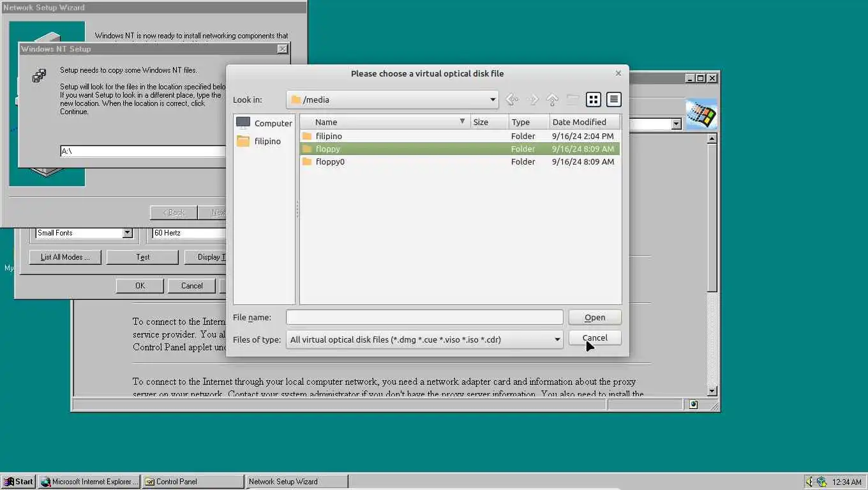Click the VirtualBox additions tray icon
The image size is (868, 490).
pyautogui.click(x=821, y=482)
